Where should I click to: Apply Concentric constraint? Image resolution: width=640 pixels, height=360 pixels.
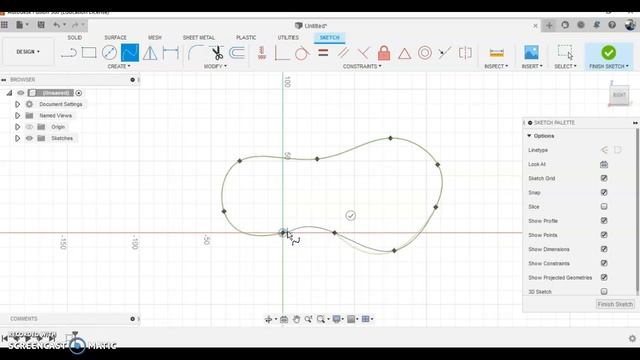click(x=425, y=53)
